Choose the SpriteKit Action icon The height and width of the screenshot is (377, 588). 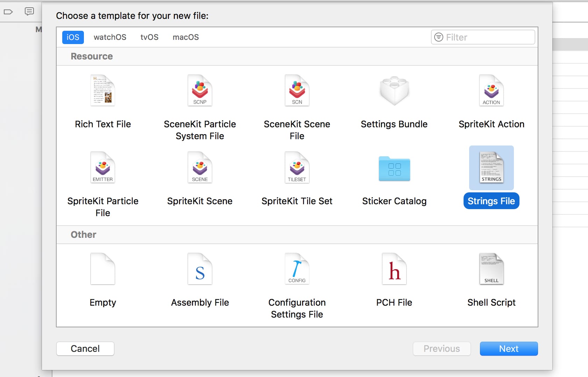492,90
